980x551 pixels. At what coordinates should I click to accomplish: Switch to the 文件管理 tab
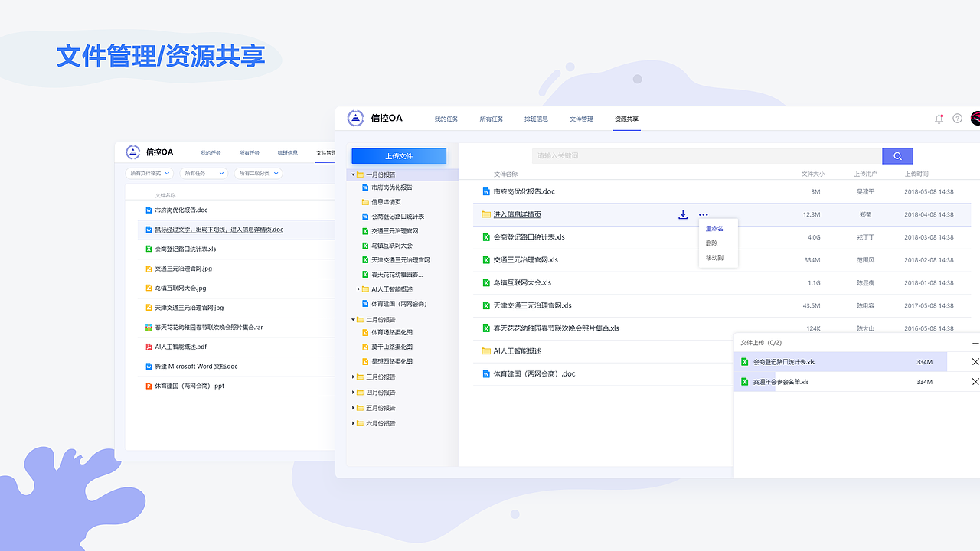(x=583, y=119)
